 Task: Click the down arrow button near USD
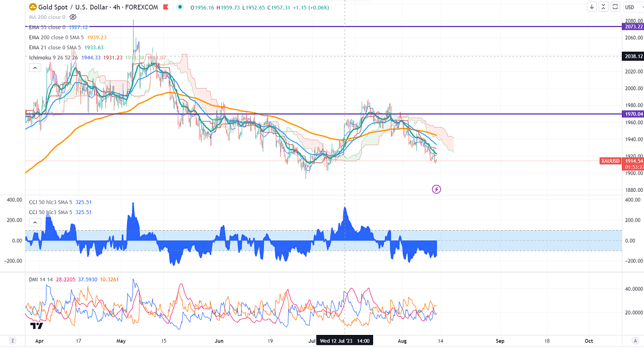(x=593, y=7)
